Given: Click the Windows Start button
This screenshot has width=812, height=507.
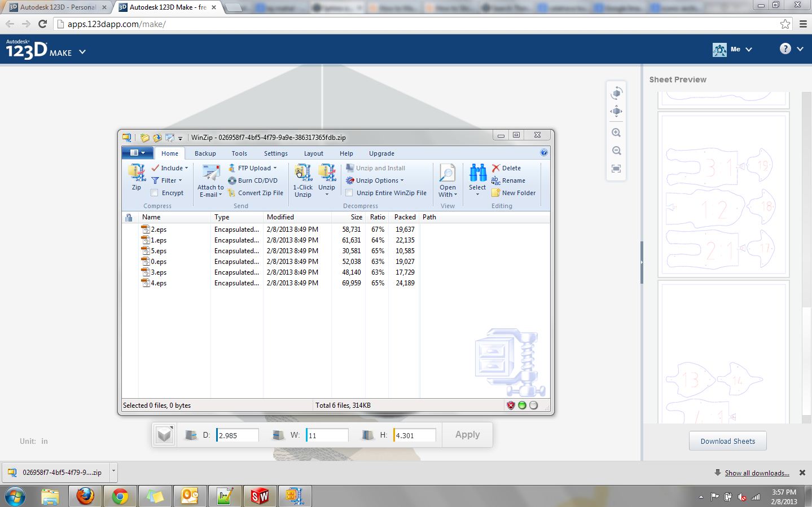Looking at the screenshot, I should [x=15, y=496].
